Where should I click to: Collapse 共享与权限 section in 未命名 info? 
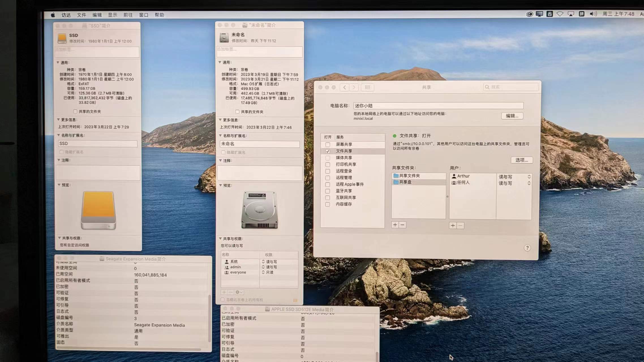[x=220, y=239]
